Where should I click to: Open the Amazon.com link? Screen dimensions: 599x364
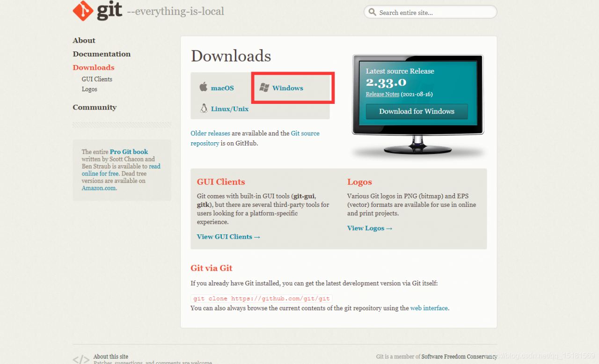tap(98, 188)
